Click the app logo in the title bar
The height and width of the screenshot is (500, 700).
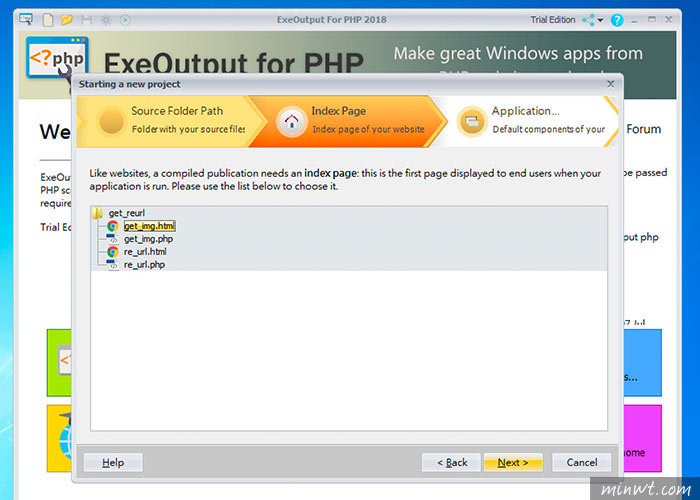26,19
